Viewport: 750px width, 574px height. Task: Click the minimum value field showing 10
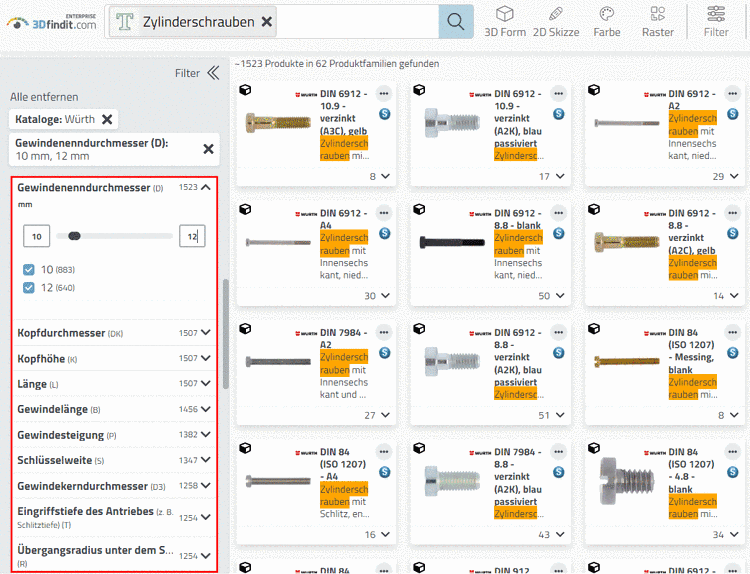(x=37, y=236)
